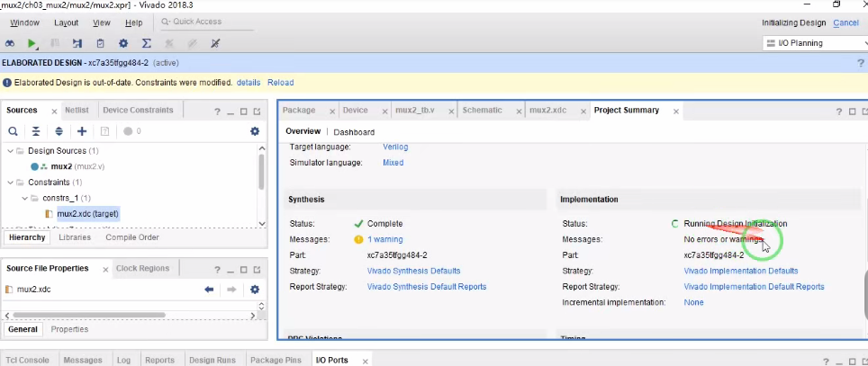
Task: Click the clipboard check icon in toolbar
Action: coord(100,43)
